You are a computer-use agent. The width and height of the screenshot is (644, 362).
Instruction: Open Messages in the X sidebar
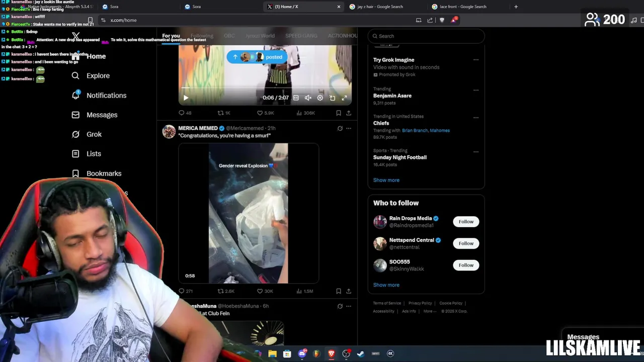point(94,115)
